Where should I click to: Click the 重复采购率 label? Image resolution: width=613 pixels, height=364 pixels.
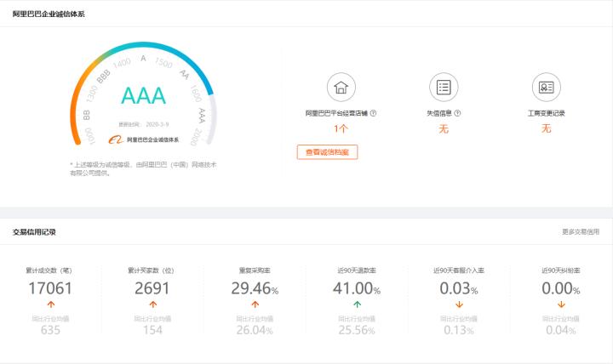click(x=255, y=270)
